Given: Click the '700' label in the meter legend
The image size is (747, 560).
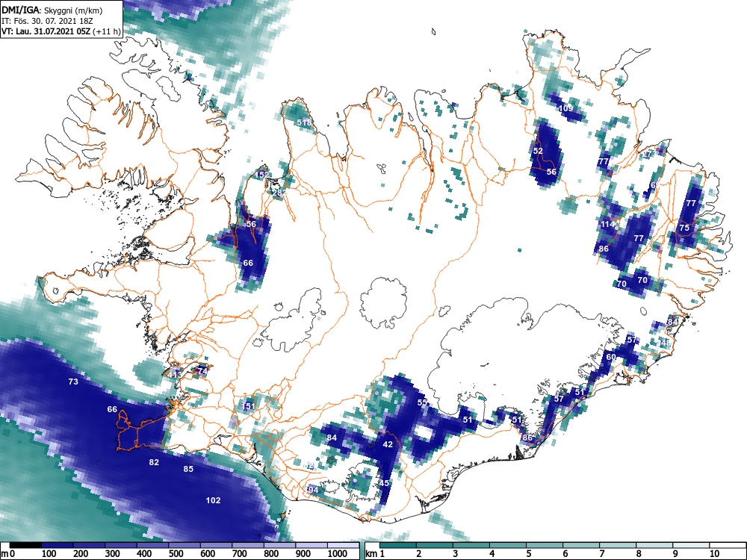Looking at the screenshot, I should click(239, 554).
